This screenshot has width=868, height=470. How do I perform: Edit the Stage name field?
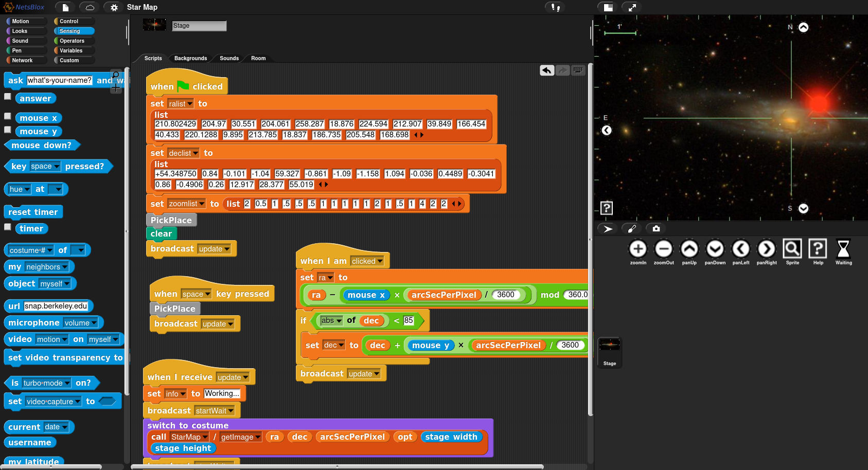pos(199,26)
